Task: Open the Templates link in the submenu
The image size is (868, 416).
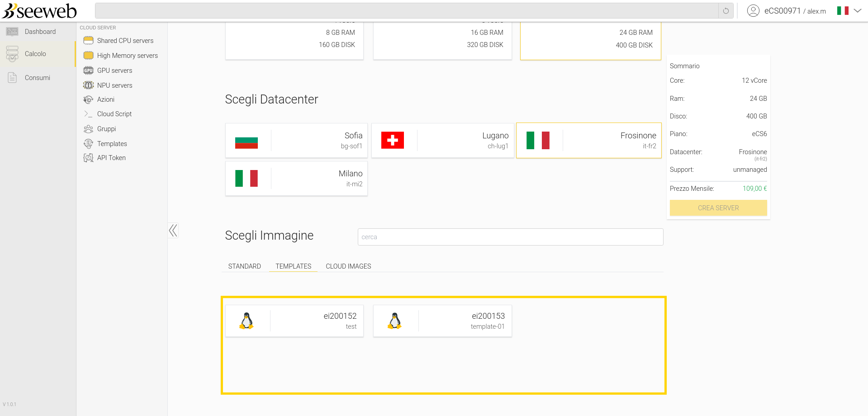Action: [112, 144]
